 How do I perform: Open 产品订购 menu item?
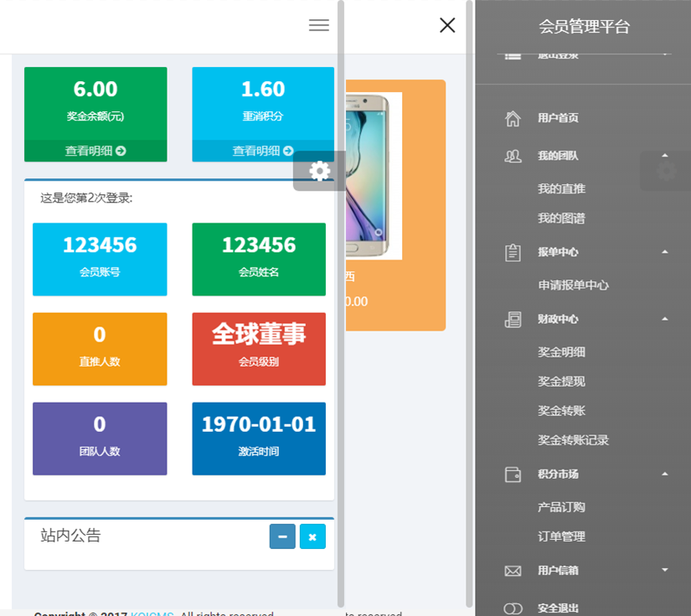coord(561,507)
